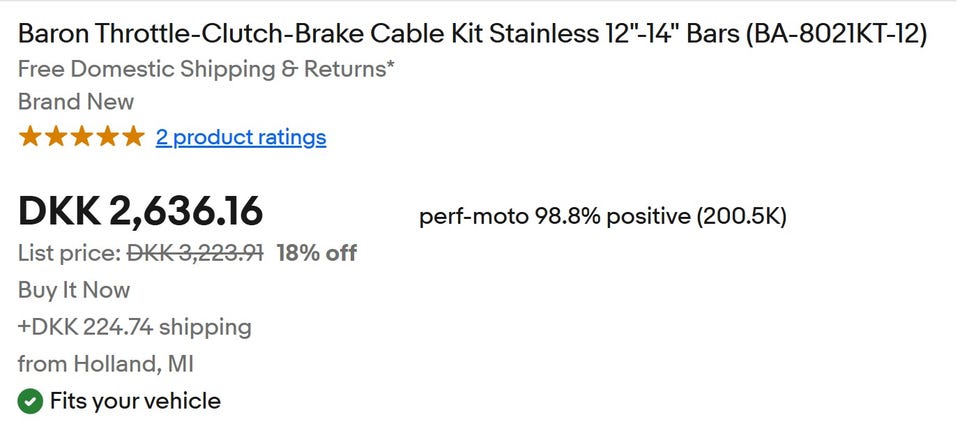Click the third orange rating star

(x=82, y=137)
